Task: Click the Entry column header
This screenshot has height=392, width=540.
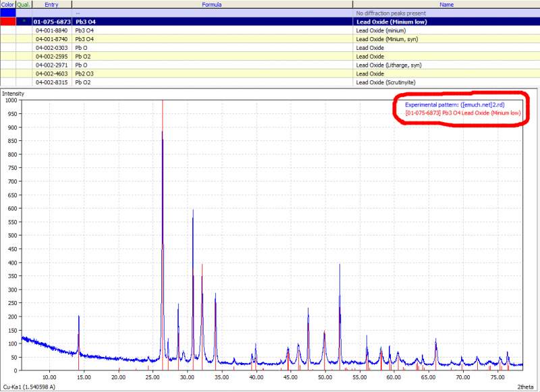Action: tap(52, 4)
